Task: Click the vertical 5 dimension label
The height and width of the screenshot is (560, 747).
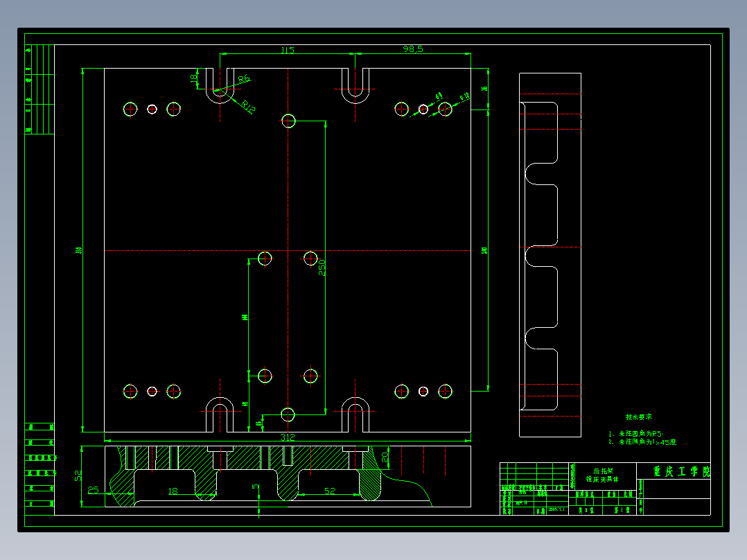Action: (255, 487)
